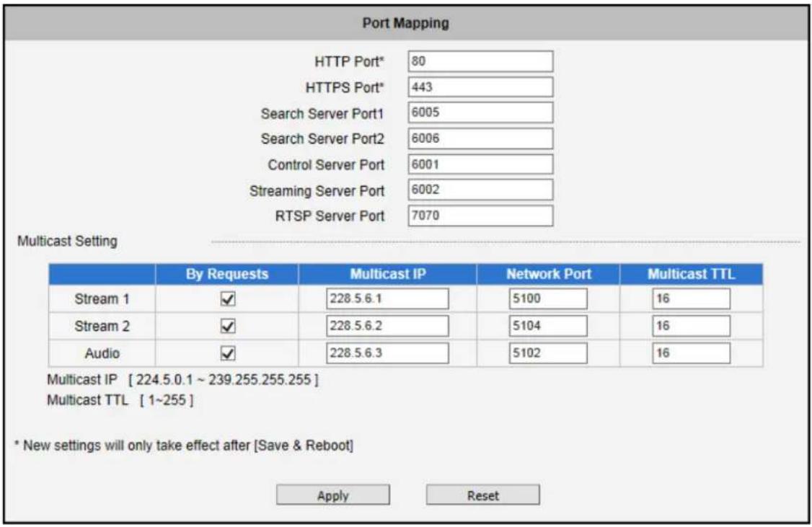Disable By Requests for Audio
The image size is (812, 527).
tap(228, 353)
